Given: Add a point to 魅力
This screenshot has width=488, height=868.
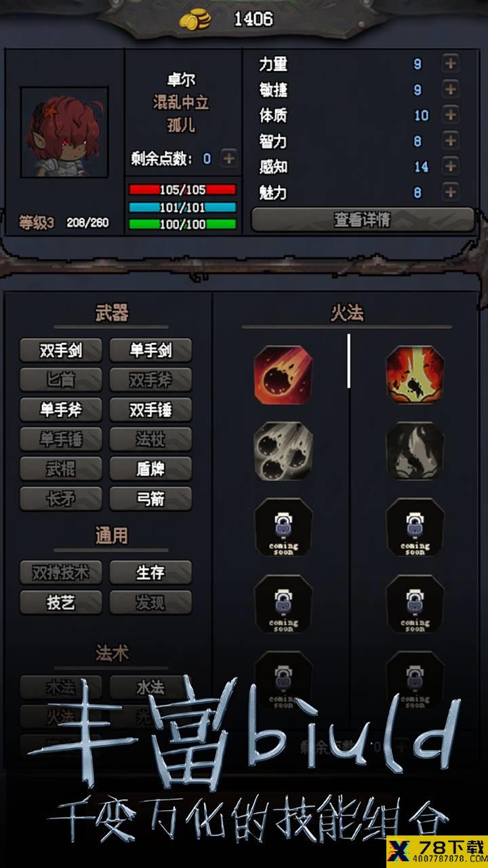Looking at the screenshot, I should point(451,192).
